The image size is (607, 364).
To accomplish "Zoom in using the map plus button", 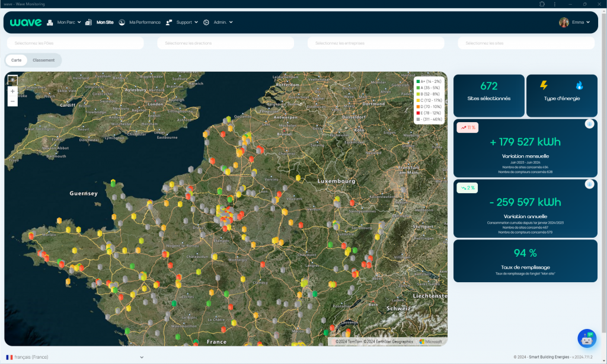I will (12, 92).
